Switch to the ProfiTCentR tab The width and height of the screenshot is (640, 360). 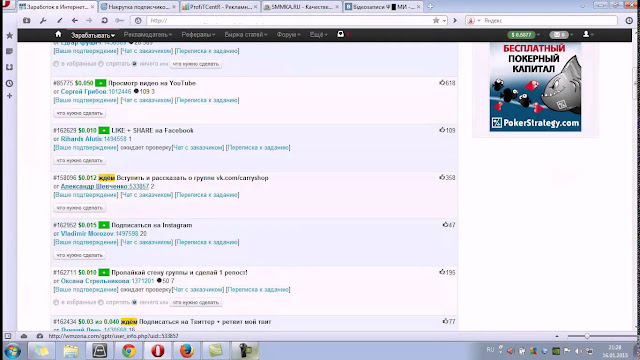tap(220, 7)
